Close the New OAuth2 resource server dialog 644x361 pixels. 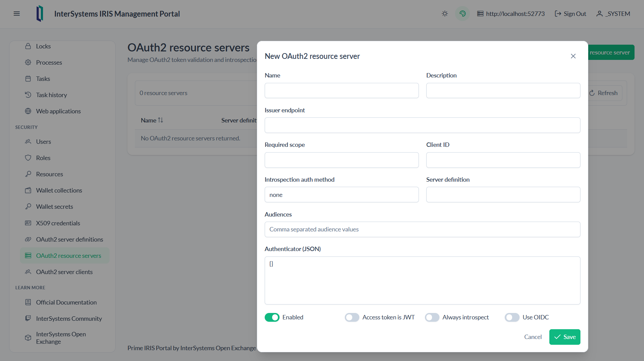tap(573, 56)
